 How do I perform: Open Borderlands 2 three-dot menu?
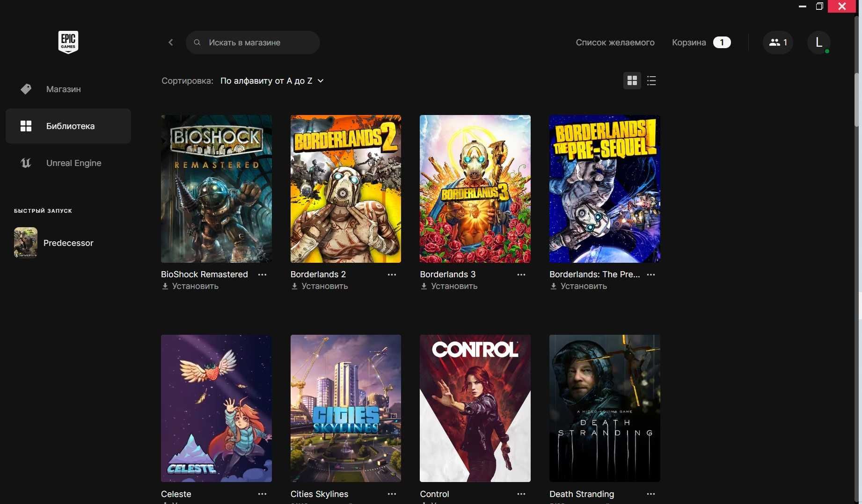tap(392, 274)
